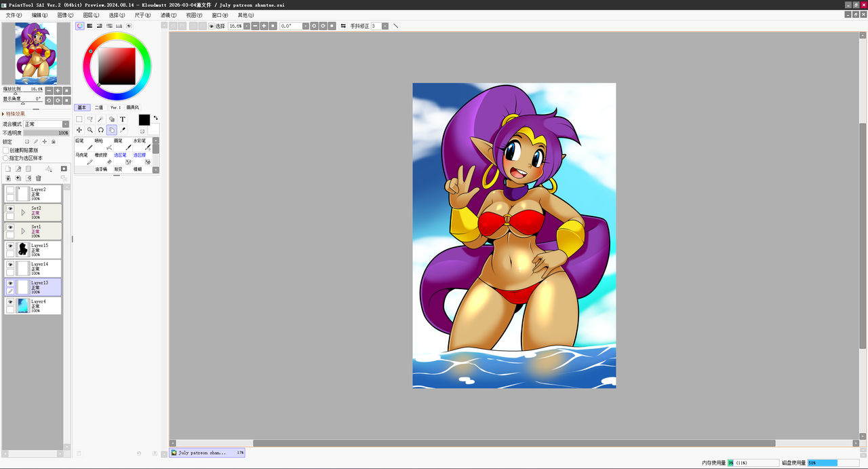Click the canvas horizontal scrollbar
This screenshot has width=868, height=469.
[x=514, y=443]
